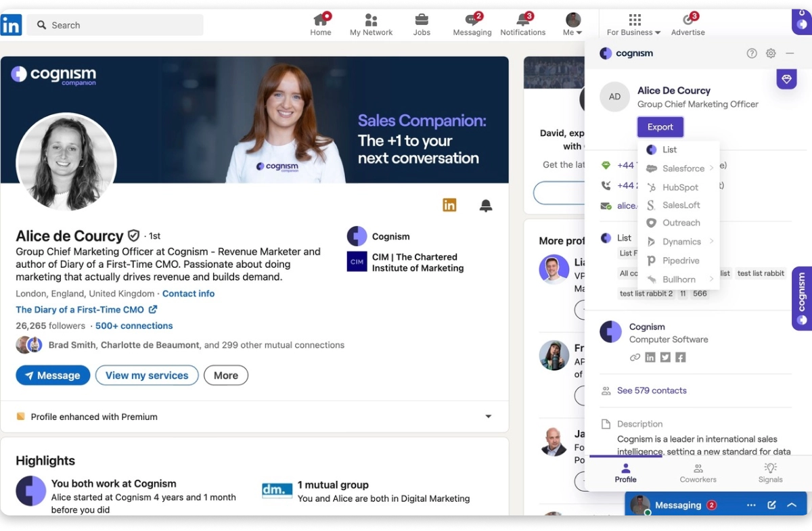This screenshot has height=531, width=812.
Task: Open Cognism panel settings gear
Action: pyautogui.click(x=771, y=53)
